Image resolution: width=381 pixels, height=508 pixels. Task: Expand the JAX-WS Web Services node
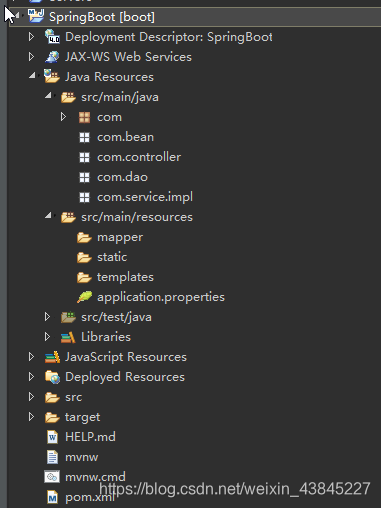tap(31, 57)
